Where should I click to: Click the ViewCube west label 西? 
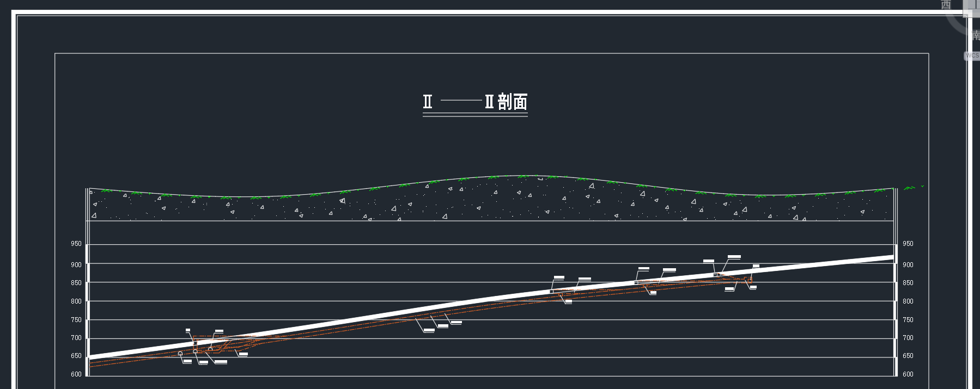(x=946, y=5)
